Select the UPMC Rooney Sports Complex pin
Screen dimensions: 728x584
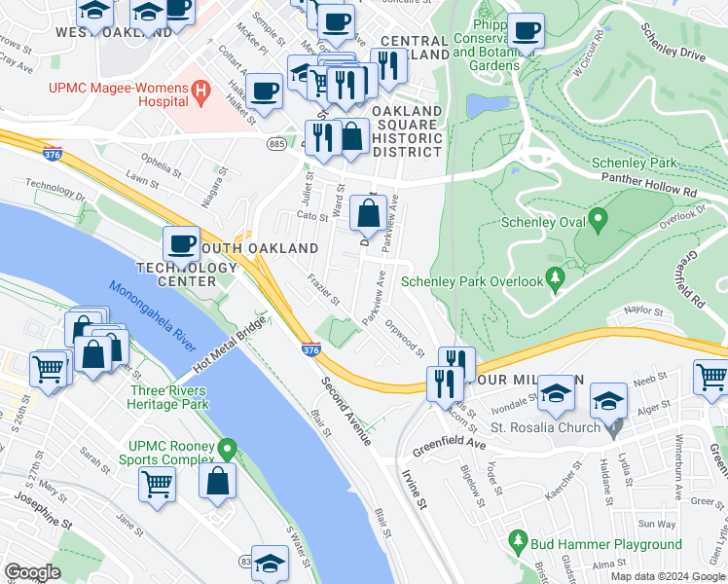(x=228, y=450)
